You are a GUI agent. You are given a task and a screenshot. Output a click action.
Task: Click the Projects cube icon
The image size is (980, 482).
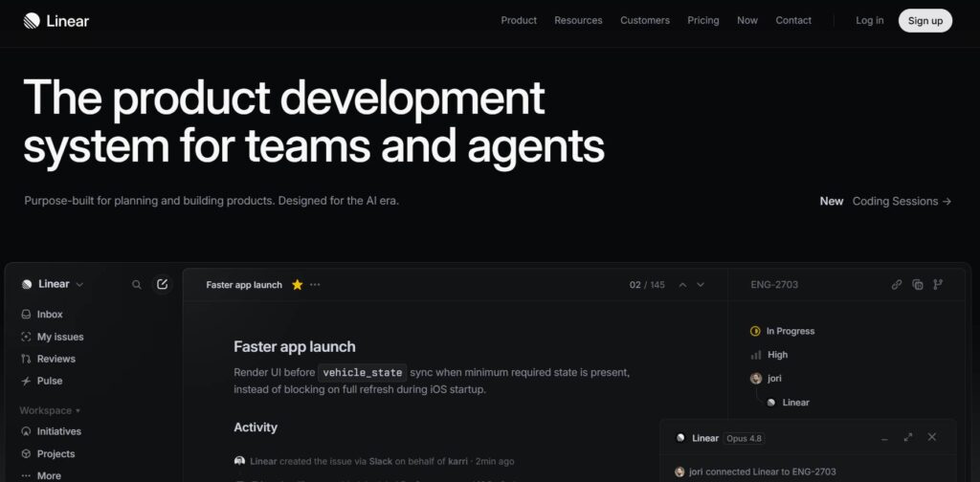coord(26,454)
